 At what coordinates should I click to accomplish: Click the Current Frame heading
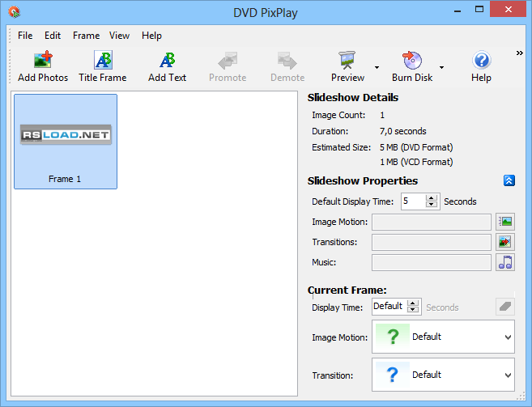347,290
